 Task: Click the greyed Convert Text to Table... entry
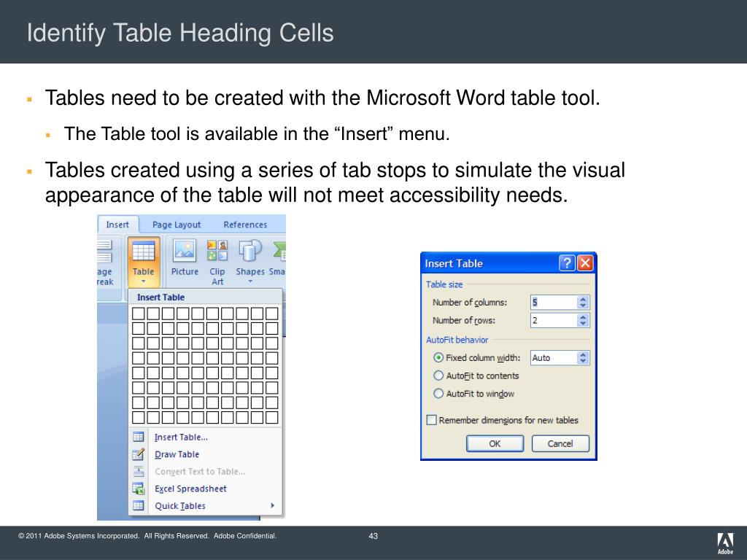(x=200, y=472)
